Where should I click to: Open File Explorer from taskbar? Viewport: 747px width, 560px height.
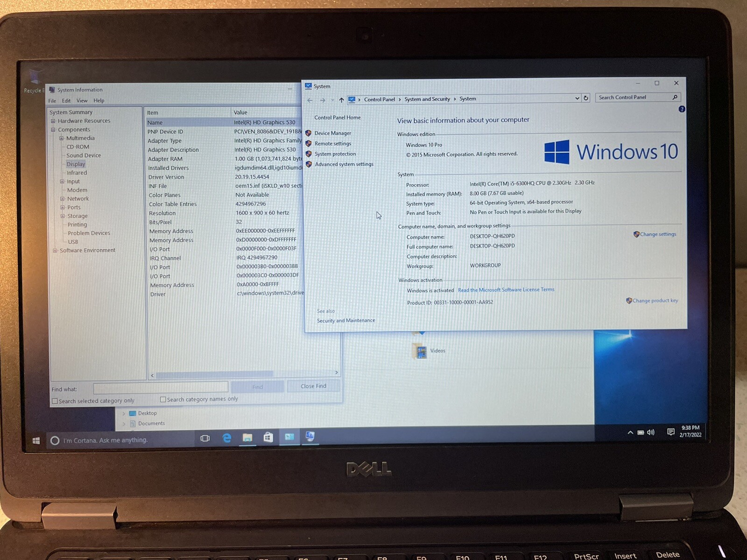(x=247, y=437)
